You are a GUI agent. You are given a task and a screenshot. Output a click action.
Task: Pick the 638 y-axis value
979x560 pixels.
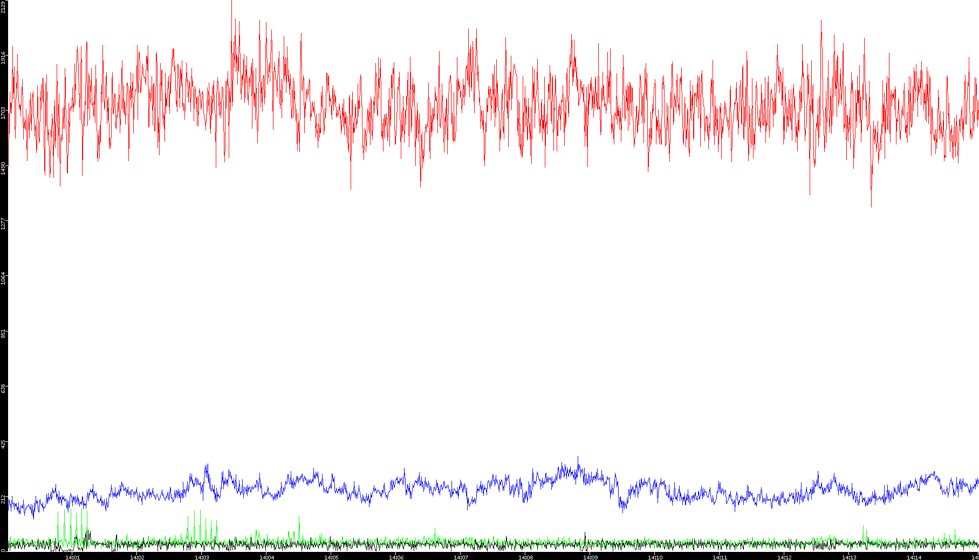click(x=3, y=389)
